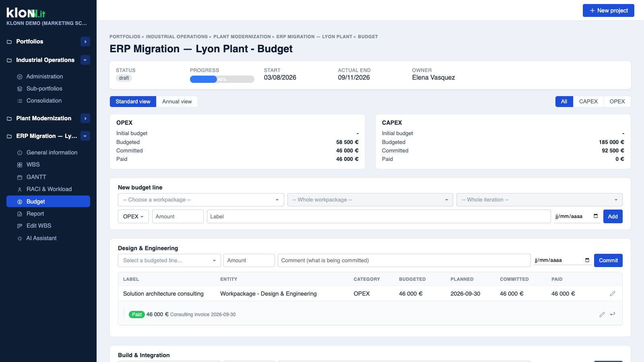Image resolution: width=644 pixels, height=362 pixels.
Task: Open calendar picker in Design & Engineering date
Action: pos(587,260)
